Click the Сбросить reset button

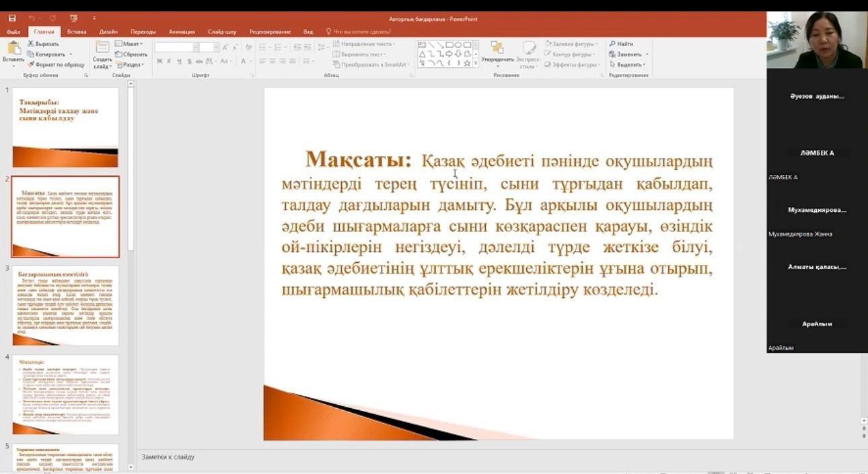pyautogui.click(x=132, y=54)
